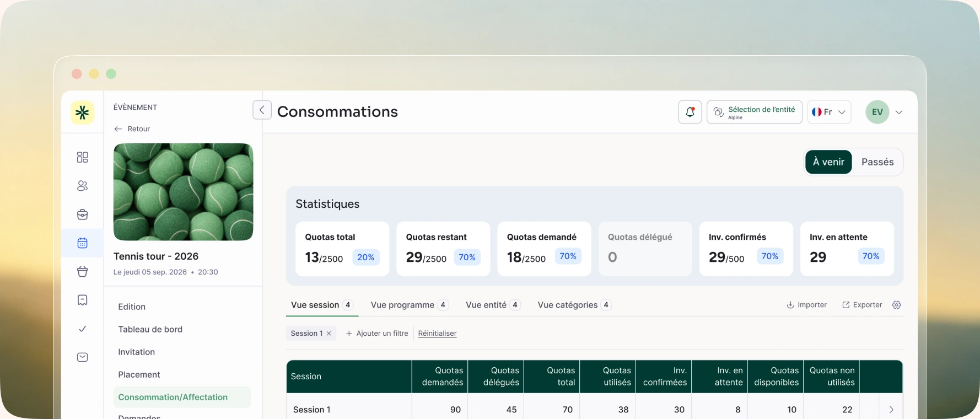Open the Fr language dropdown

pos(829,112)
